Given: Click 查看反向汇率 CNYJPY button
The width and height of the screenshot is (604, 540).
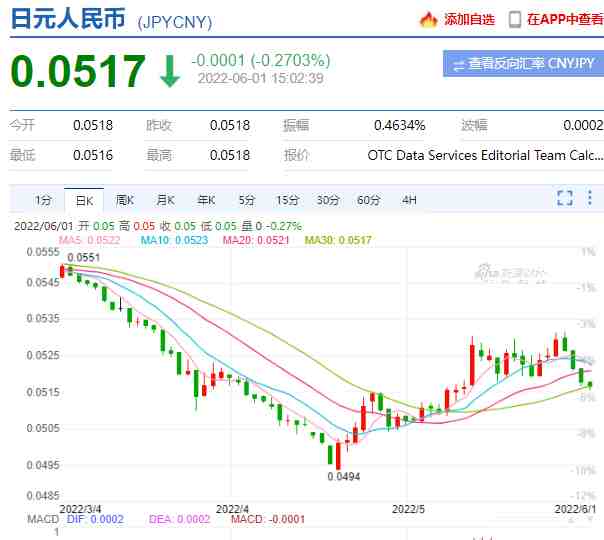Looking at the screenshot, I should [x=523, y=64].
